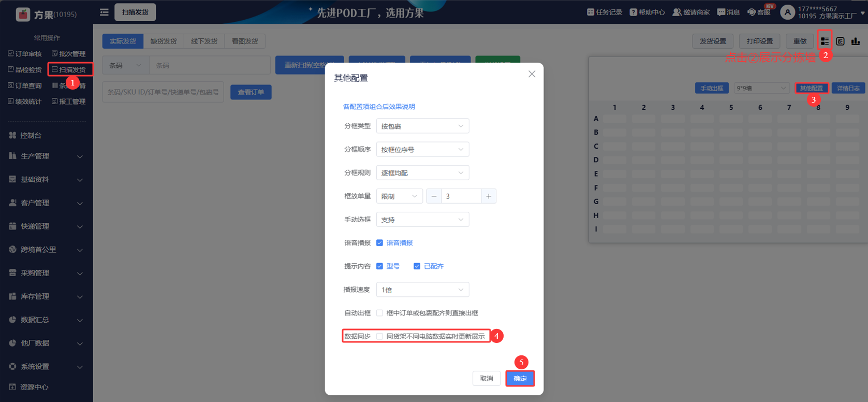Open the bar chart statistics icon
868x402 pixels.
856,41
